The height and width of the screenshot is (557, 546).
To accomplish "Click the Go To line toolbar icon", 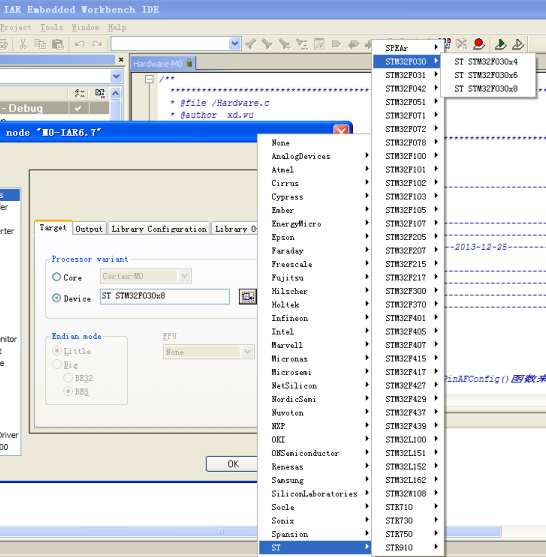I will click(x=319, y=44).
